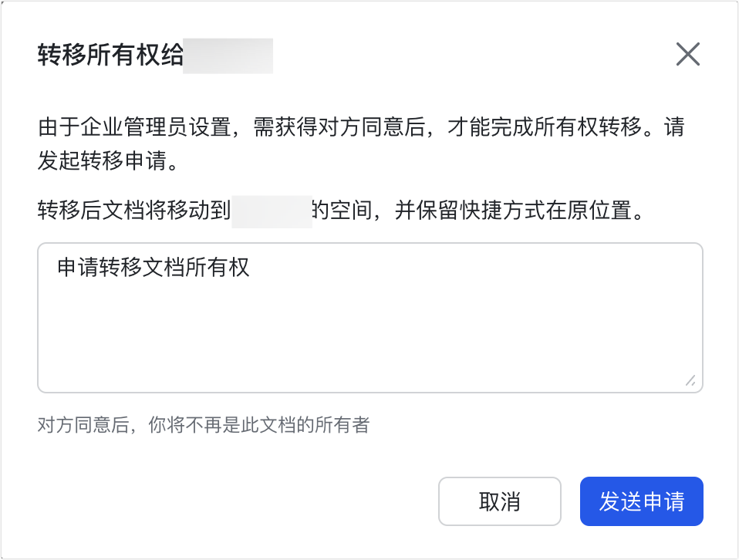
Task: Click the hint 对方同意后，你将不再是此文档的所有者
Action: tap(204, 425)
